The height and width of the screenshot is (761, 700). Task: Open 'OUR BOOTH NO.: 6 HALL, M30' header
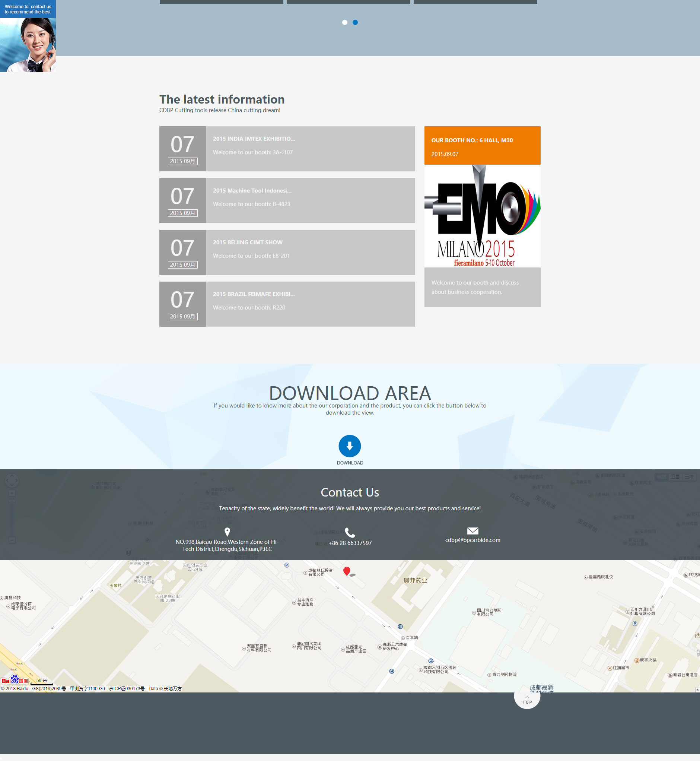472,140
